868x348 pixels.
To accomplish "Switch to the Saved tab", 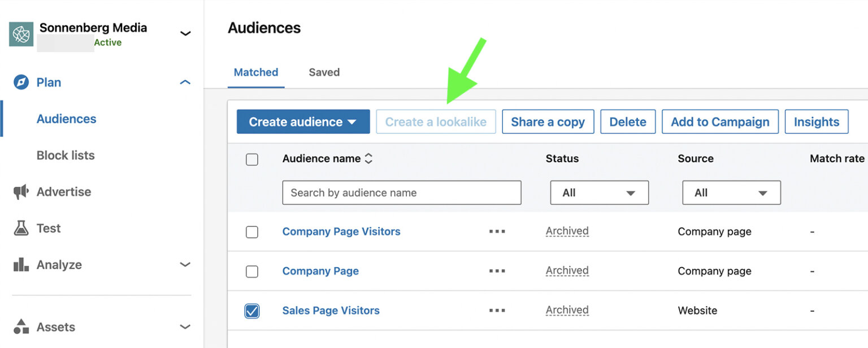I will pyautogui.click(x=324, y=72).
